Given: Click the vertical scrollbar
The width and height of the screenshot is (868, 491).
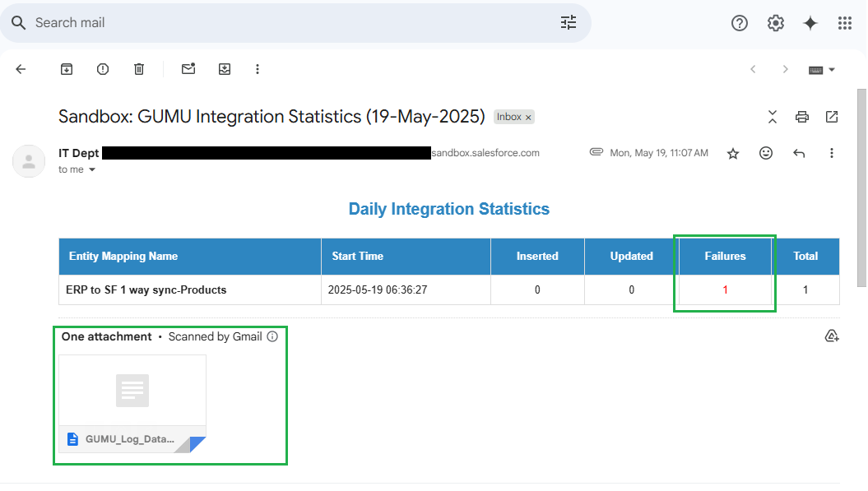Looking at the screenshot, I should click(861, 188).
